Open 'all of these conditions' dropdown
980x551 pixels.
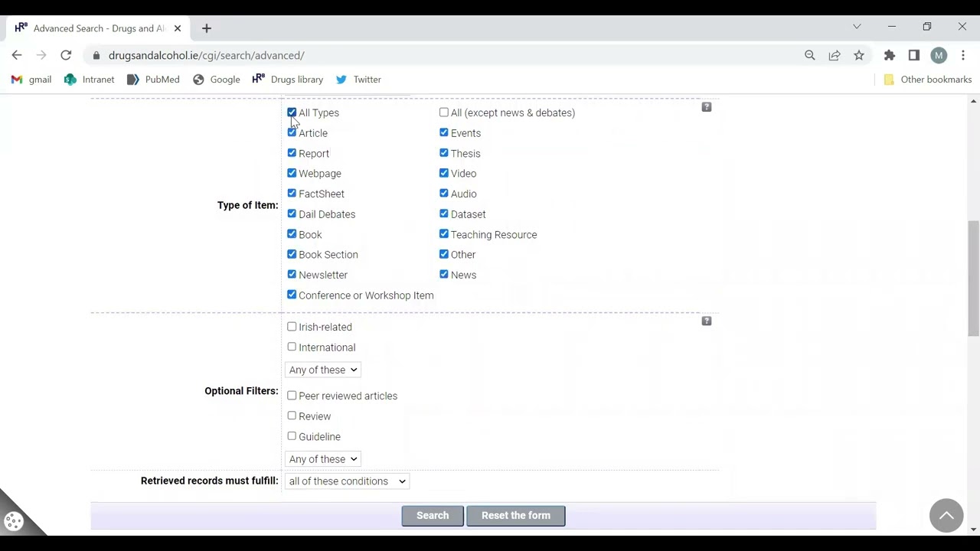point(347,481)
